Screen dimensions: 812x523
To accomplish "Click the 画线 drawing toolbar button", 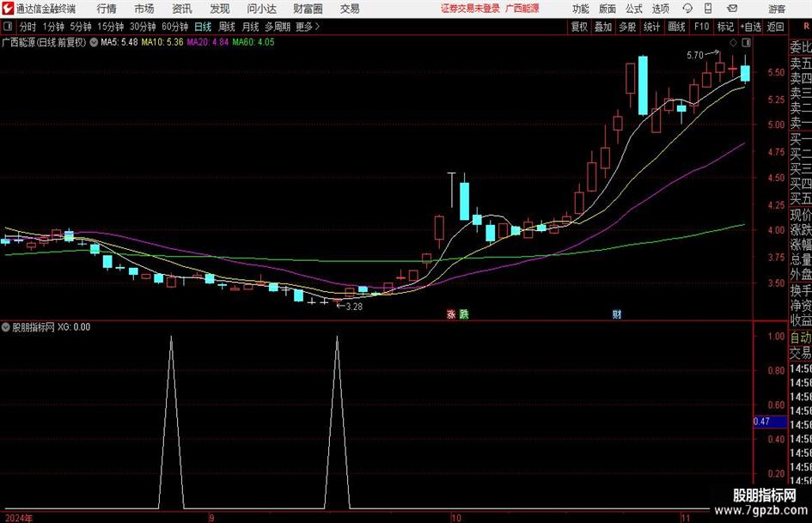I will [676, 27].
